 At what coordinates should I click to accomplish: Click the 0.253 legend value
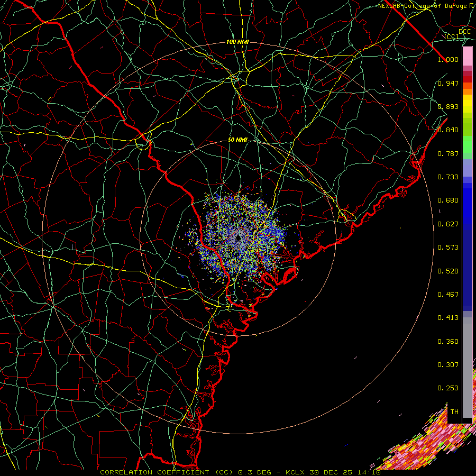448,388
